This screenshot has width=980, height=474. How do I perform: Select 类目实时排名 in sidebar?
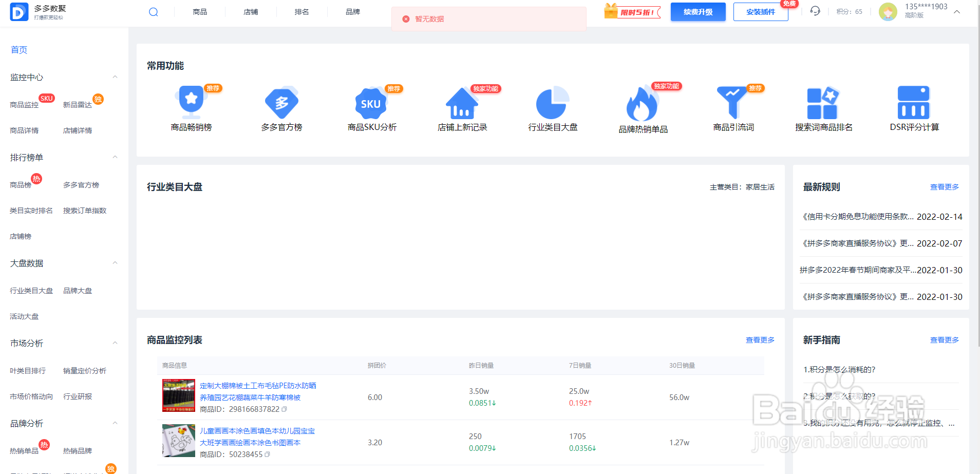pyautogui.click(x=31, y=211)
